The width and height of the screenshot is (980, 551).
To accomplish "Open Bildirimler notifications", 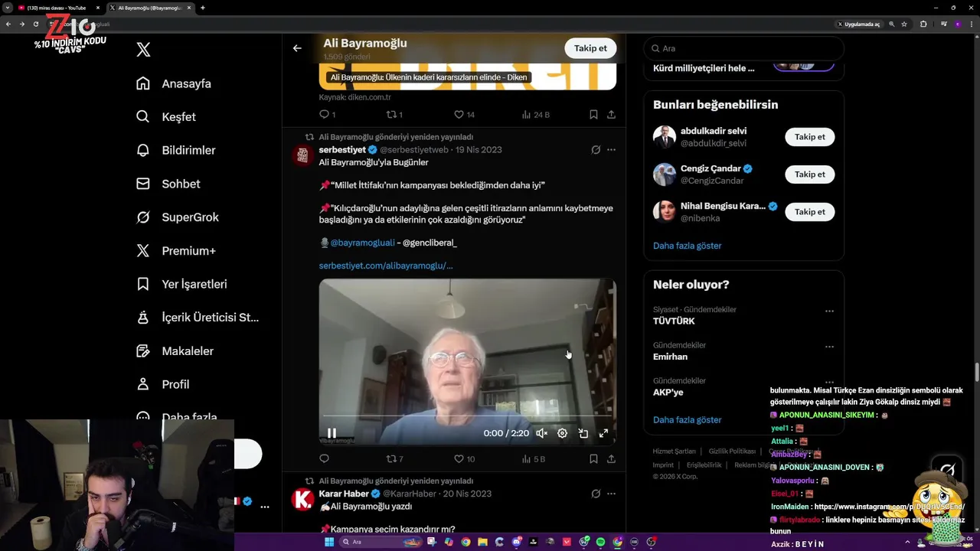I will pos(175,150).
